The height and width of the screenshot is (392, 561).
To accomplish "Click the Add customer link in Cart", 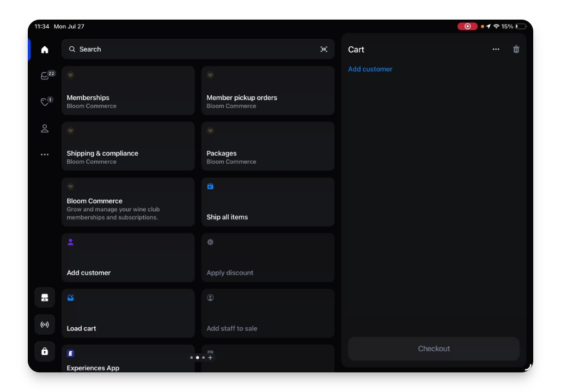I will [370, 69].
